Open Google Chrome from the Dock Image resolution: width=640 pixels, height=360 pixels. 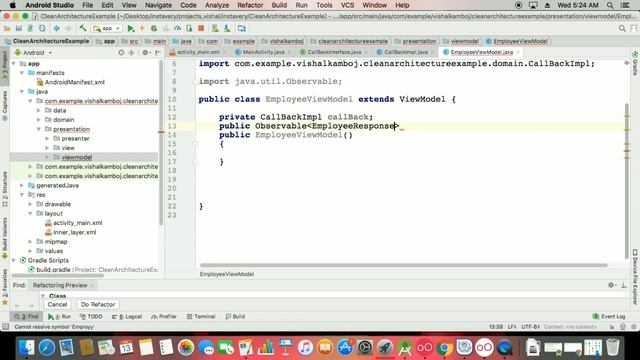point(444,348)
